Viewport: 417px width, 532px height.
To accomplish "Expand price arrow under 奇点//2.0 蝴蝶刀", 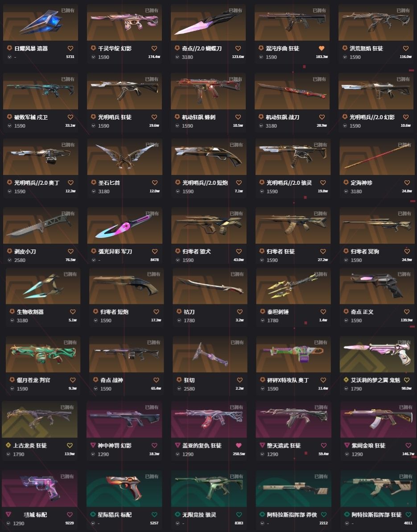I will [177, 57].
